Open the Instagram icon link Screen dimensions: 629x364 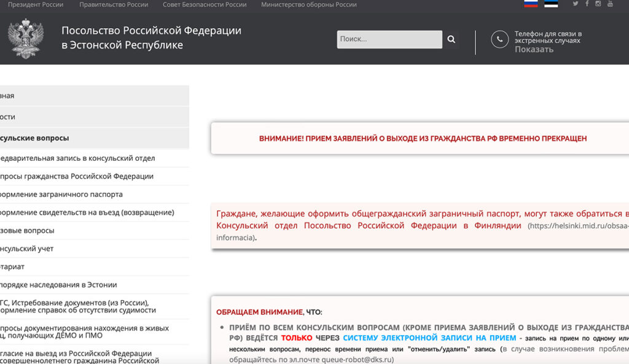pyautogui.click(x=598, y=4)
